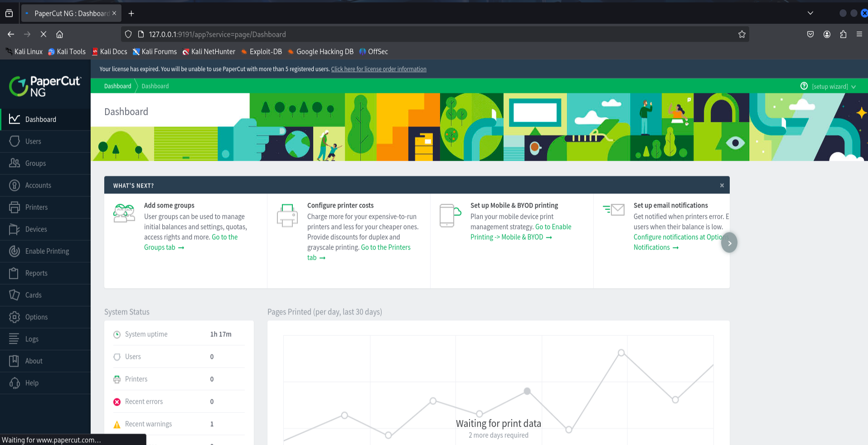Click the browser Home icon
868x445 pixels.
coord(59,34)
